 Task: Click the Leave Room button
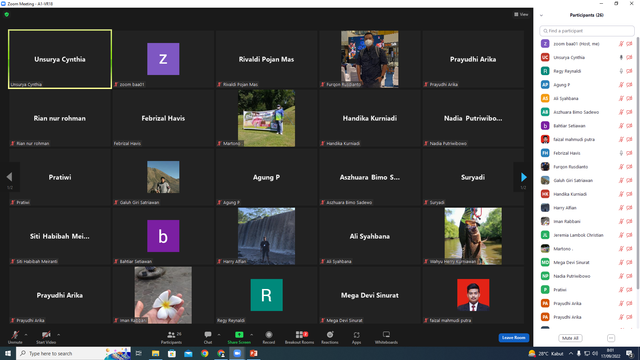(x=513, y=338)
